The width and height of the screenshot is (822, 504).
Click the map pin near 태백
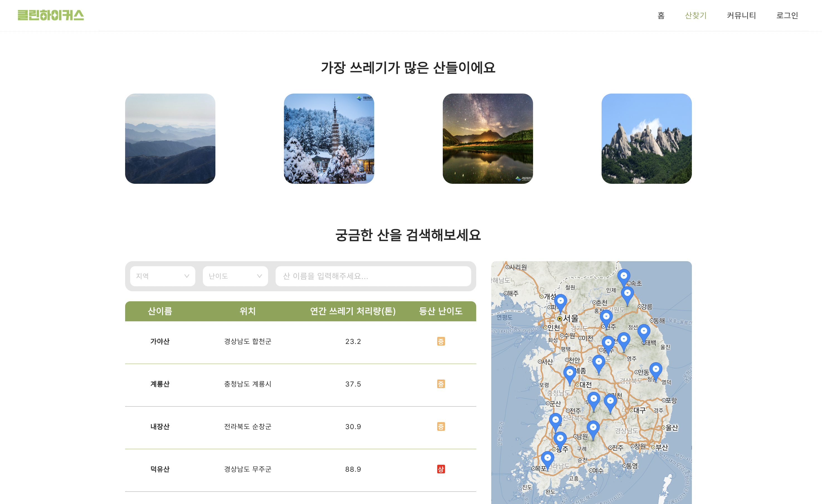pos(643,332)
